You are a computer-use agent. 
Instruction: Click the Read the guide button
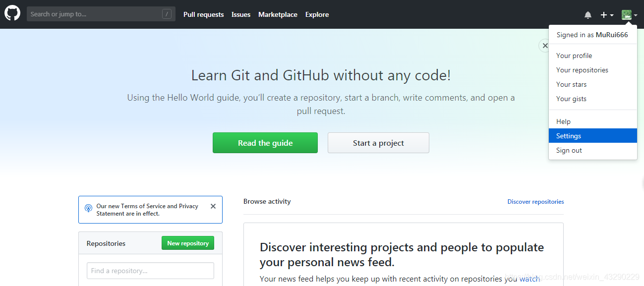tap(265, 143)
